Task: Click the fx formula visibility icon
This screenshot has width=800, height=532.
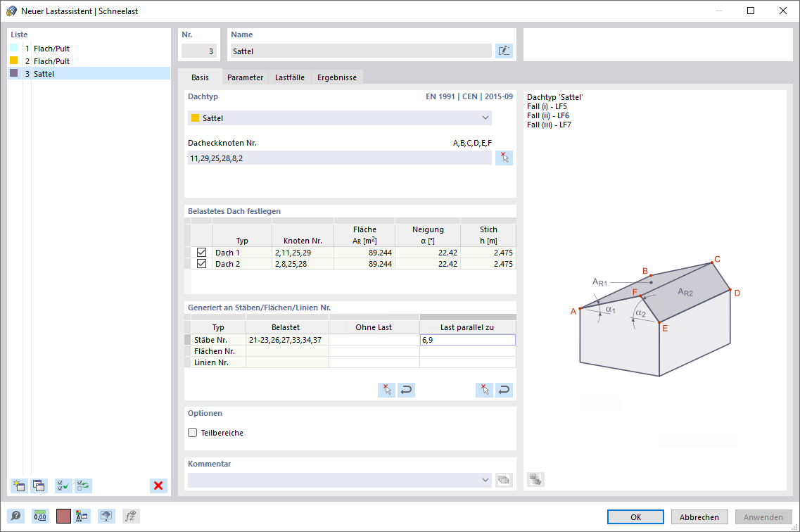Action: (131, 517)
